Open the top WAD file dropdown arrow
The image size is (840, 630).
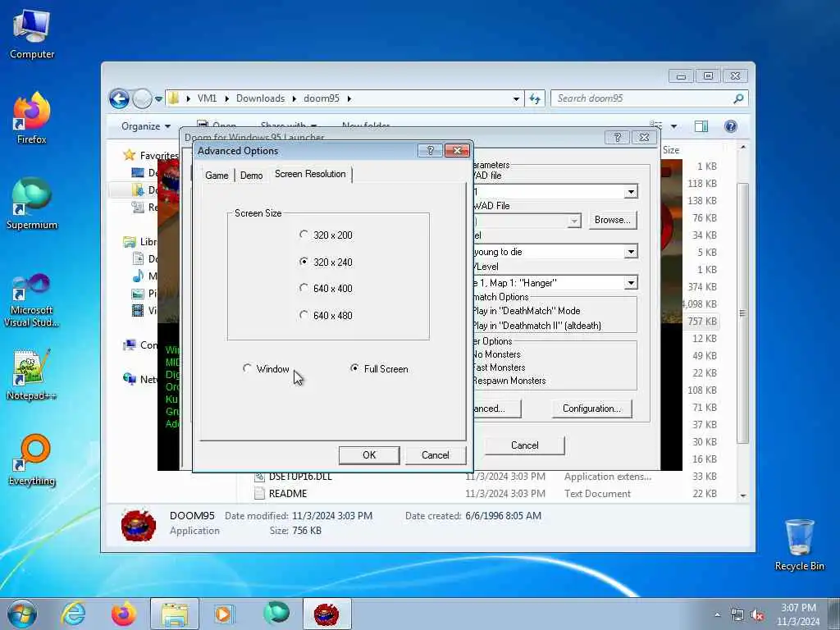(631, 192)
